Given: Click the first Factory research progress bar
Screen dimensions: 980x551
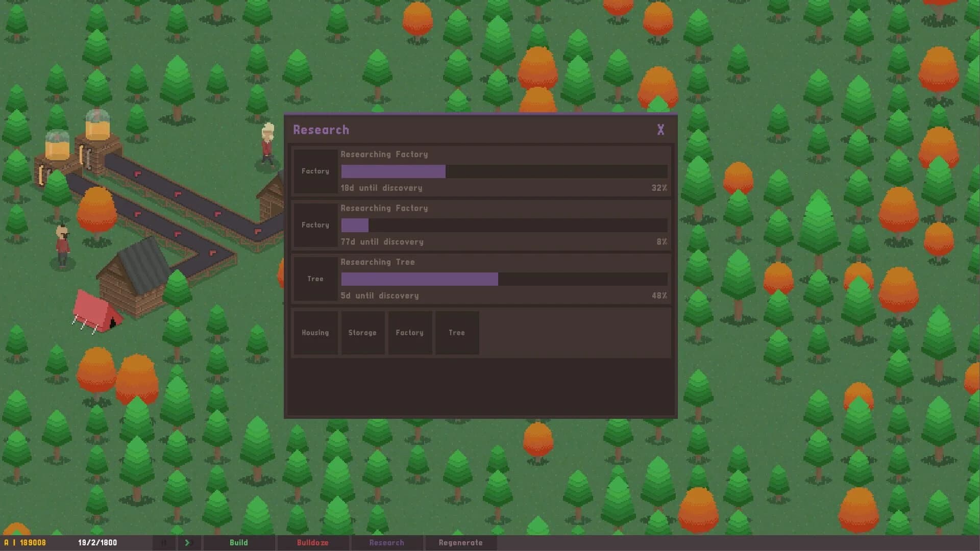Looking at the screenshot, I should coord(504,171).
